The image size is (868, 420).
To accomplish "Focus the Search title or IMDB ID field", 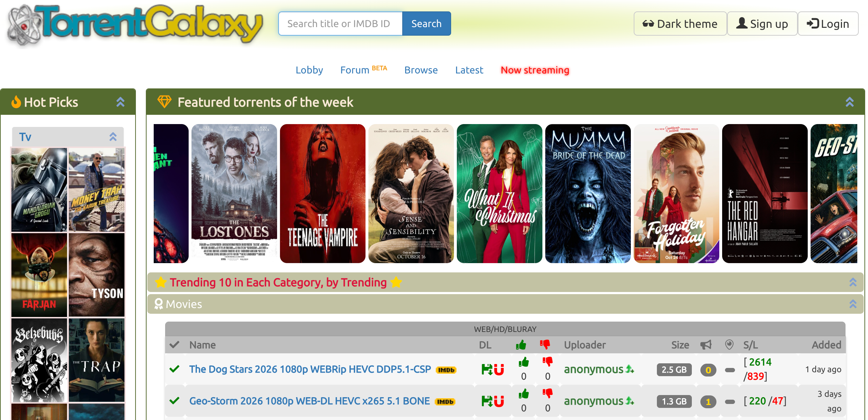I will [341, 24].
